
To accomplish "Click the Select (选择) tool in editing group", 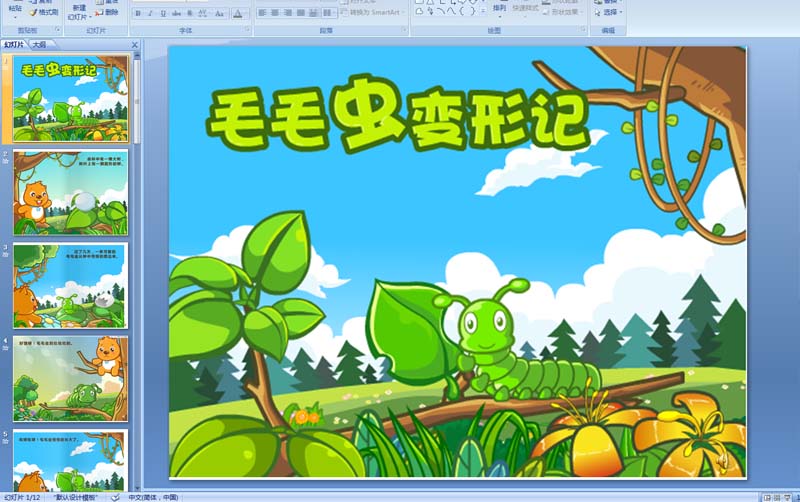I will 610,12.
